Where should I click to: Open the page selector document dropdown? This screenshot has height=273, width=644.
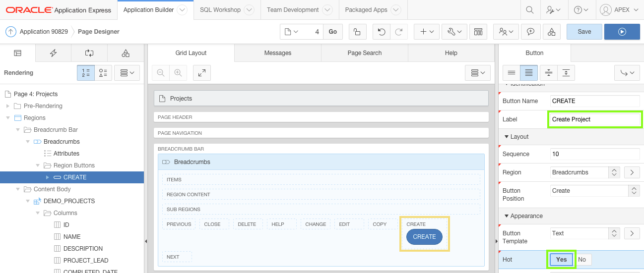click(x=291, y=32)
